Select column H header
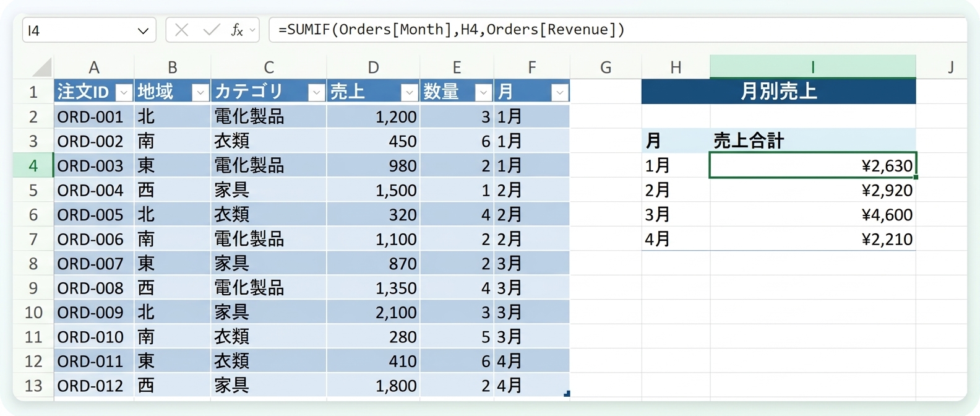980x416 pixels. pyautogui.click(x=676, y=67)
